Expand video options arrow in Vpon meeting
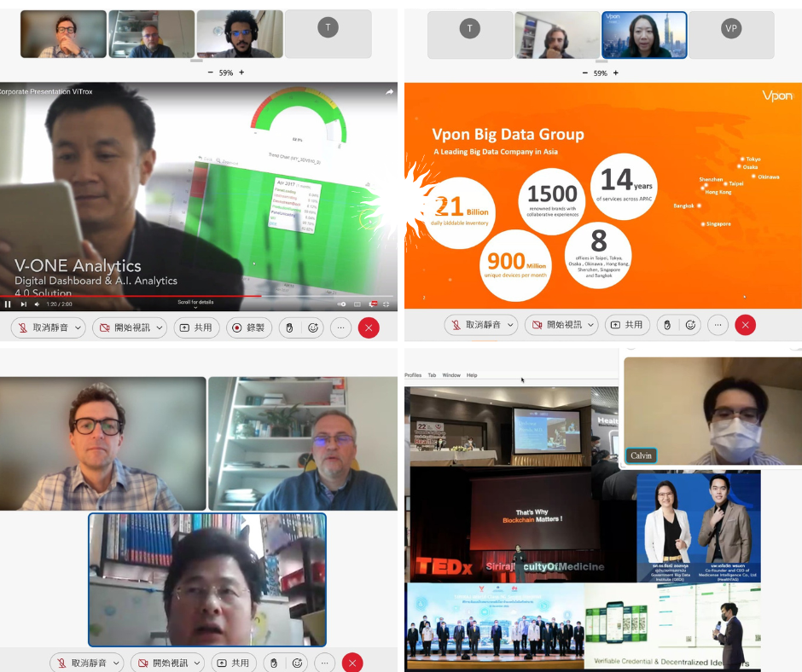 click(591, 325)
